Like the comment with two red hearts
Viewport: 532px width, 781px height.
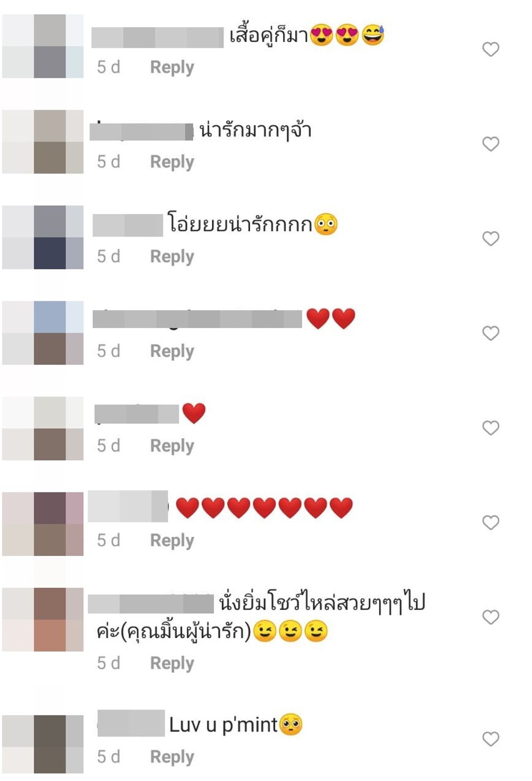(x=491, y=333)
